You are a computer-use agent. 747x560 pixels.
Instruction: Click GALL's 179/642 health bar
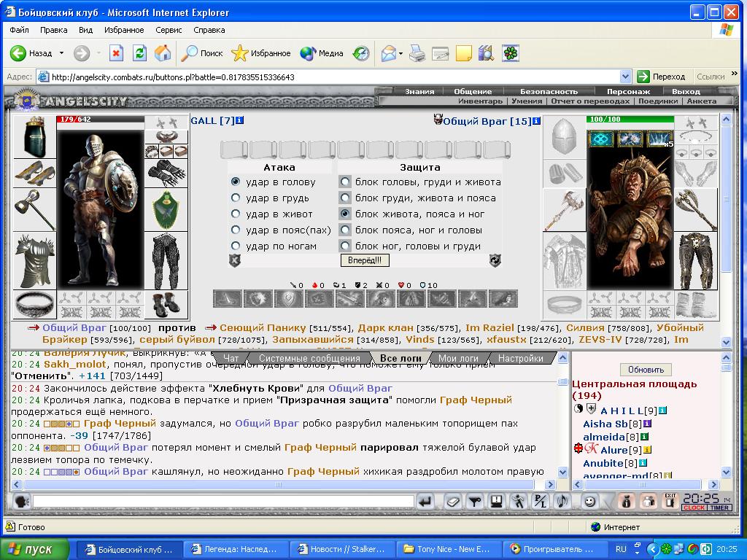pyautogui.click(x=100, y=119)
